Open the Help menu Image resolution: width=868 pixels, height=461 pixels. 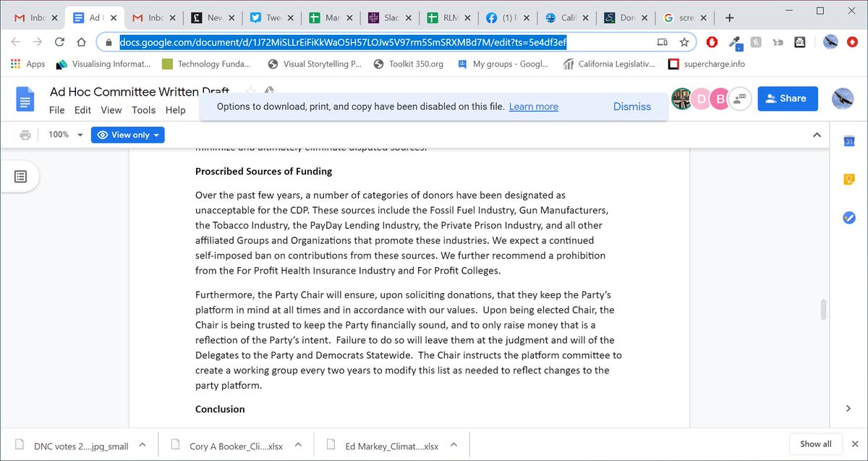[175, 110]
